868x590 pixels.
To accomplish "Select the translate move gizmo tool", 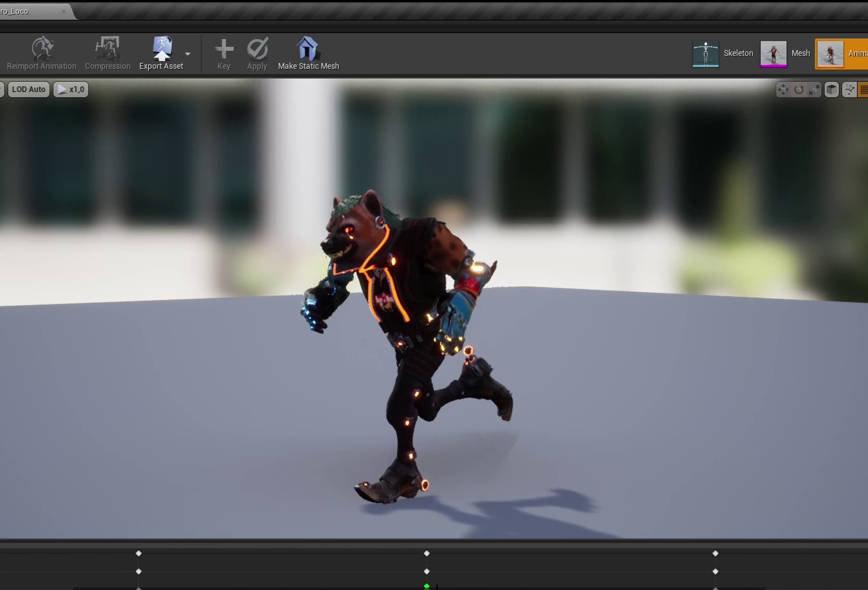I will pyautogui.click(x=783, y=90).
